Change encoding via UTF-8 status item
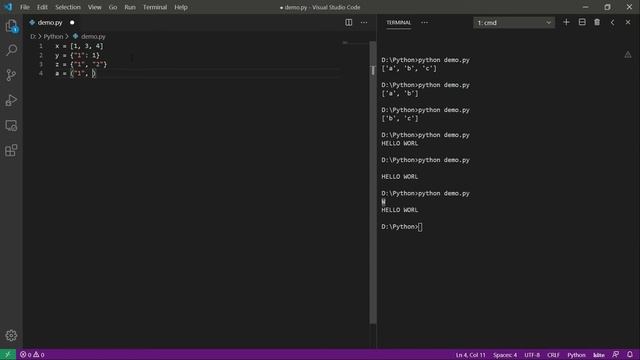This screenshot has width=640, height=360. click(532, 355)
